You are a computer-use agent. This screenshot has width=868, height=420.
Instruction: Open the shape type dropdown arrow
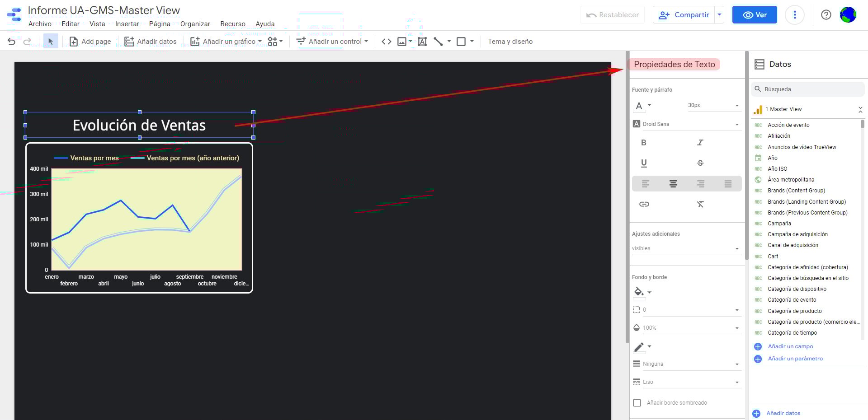coord(472,42)
